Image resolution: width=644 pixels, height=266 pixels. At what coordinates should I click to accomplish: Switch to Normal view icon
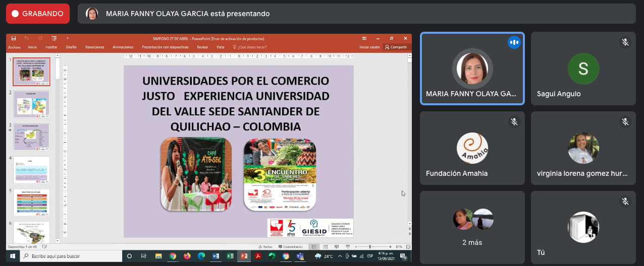[x=314, y=247]
